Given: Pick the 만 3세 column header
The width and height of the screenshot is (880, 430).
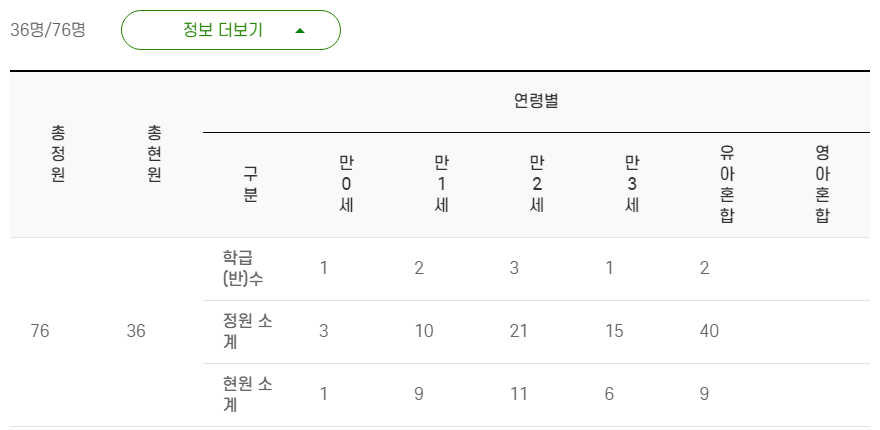Looking at the screenshot, I should (632, 185).
